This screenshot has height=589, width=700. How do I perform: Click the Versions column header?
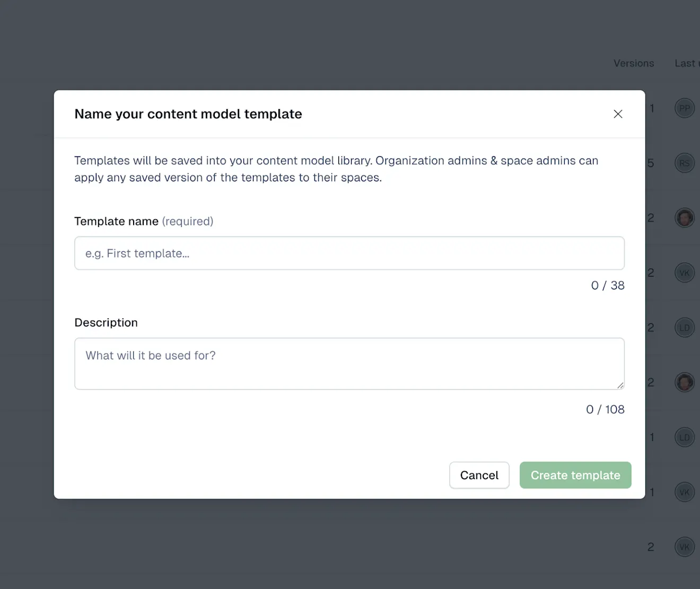click(x=634, y=63)
